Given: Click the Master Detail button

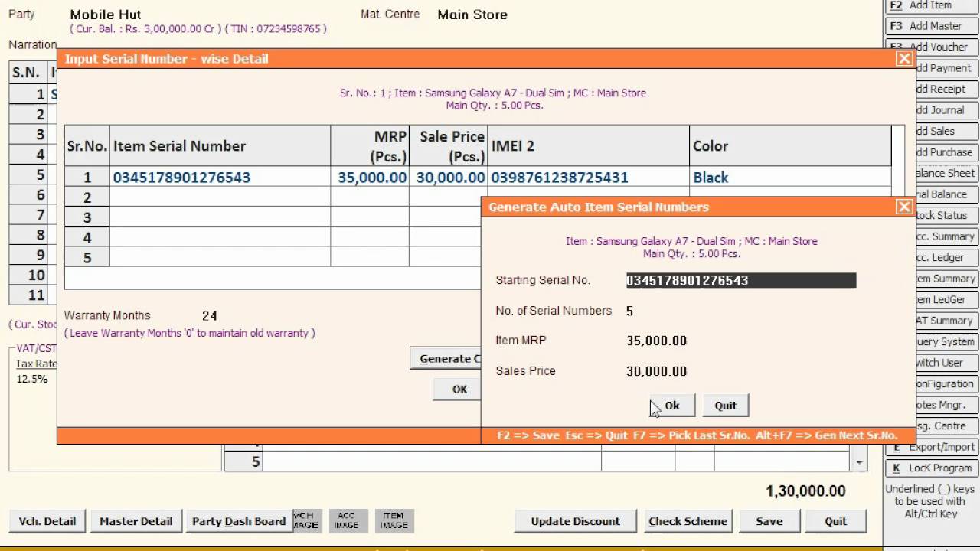Looking at the screenshot, I should click(x=136, y=521).
